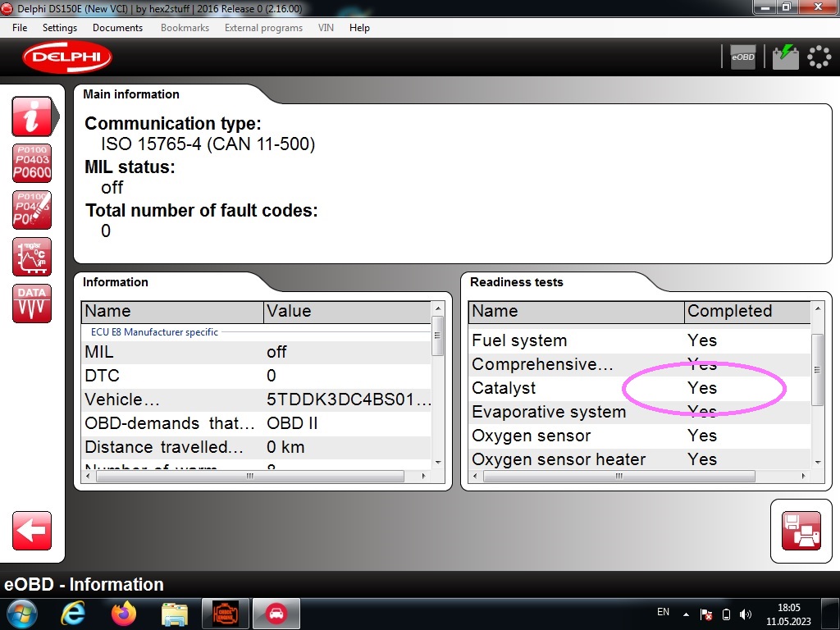Viewport: 840px width, 630px height.
Task: Open the DATA freeze frame icon
Action: tap(32, 304)
